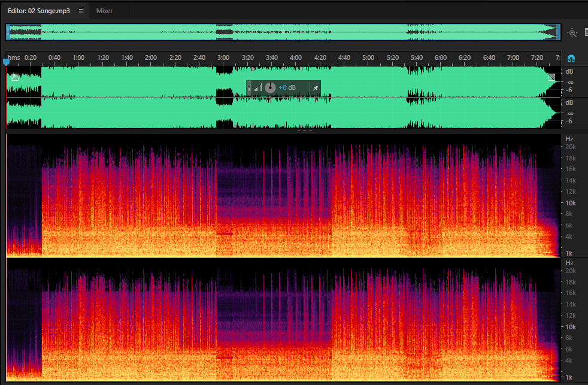Click the hms time format label

tap(14, 57)
